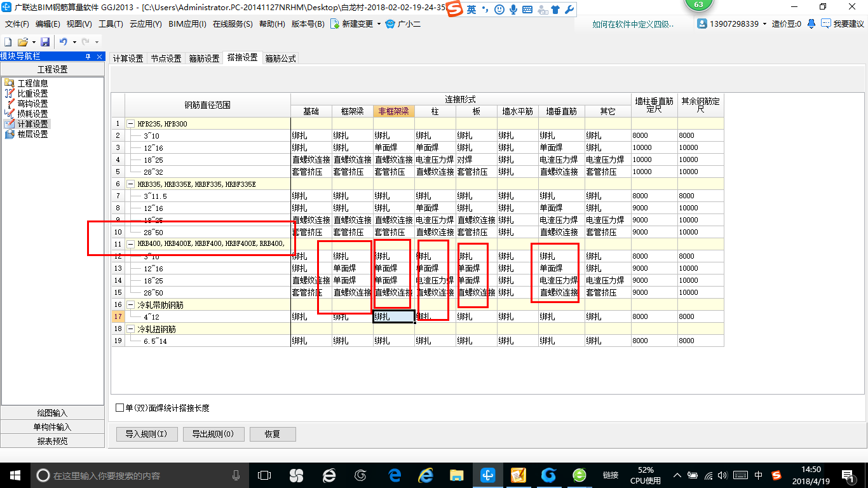Expand the 新建变更 dropdown arrow

click(x=379, y=24)
